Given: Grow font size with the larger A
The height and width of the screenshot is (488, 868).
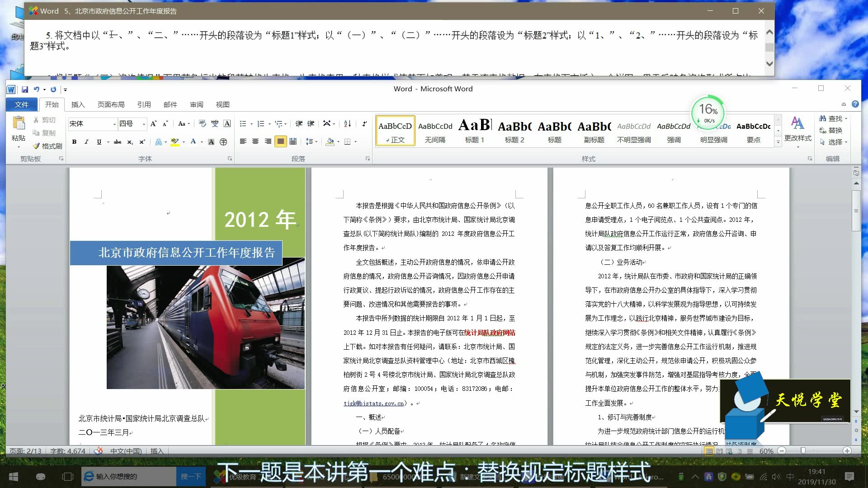Looking at the screenshot, I should pos(154,123).
